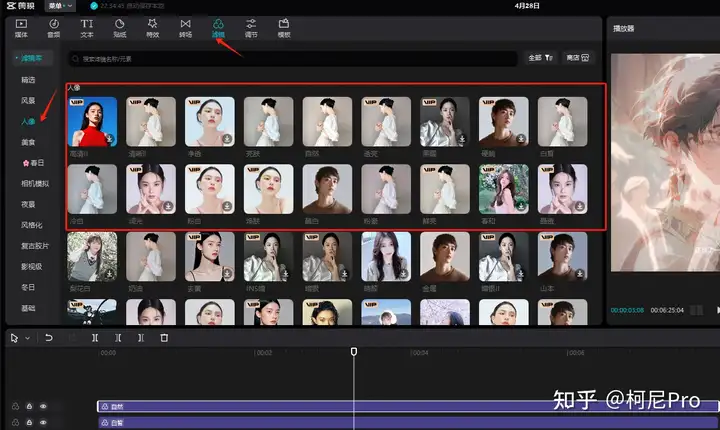Open the 特效 effects tab
The width and height of the screenshot is (720, 430).
(x=152, y=28)
